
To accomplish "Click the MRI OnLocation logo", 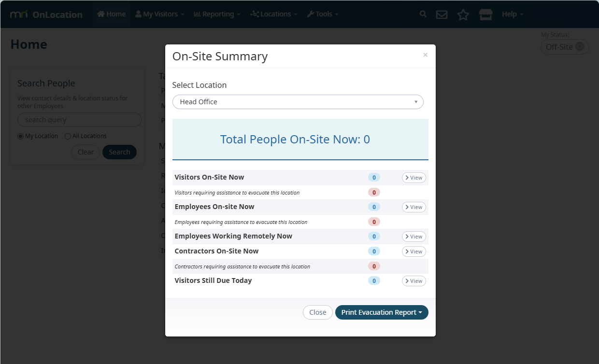I will (46, 14).
